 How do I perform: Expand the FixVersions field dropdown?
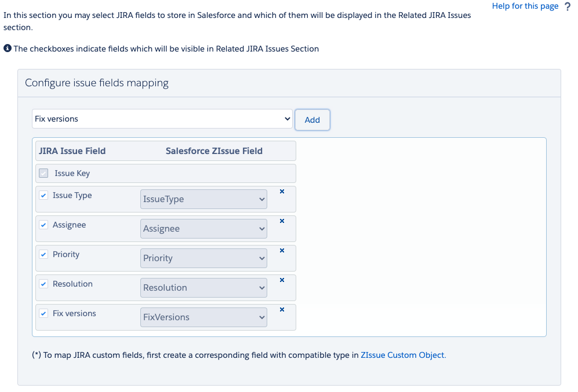point(203,317)
